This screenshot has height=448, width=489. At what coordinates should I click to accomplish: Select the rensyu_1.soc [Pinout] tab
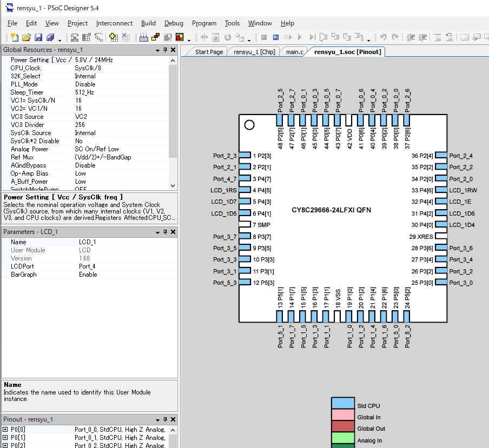(x=347, y=52)
